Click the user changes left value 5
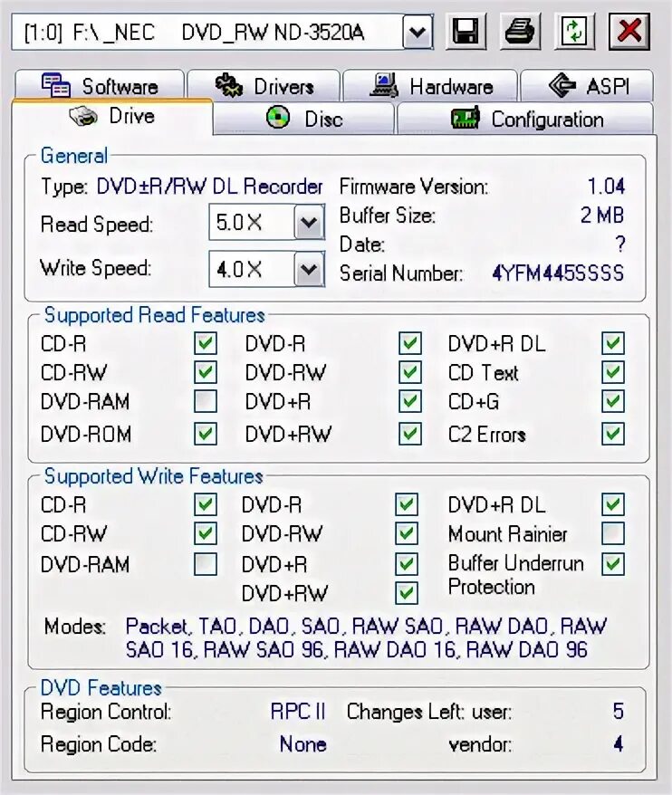This screenshot has height=795, width=672. click(x=618, y=712)
